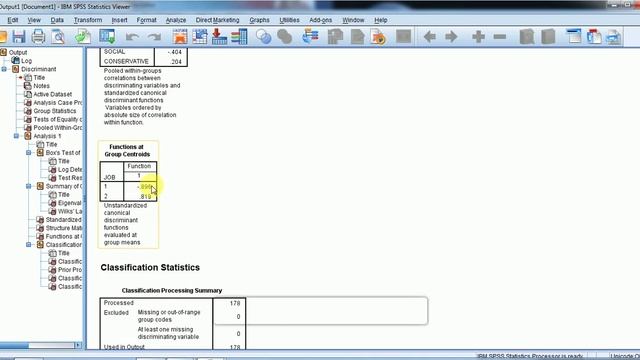Image resolution: width=640 pixels, height=360 pixels.
Task: Collapse the Analysis 1 outline node
Action: coord(16,136)
